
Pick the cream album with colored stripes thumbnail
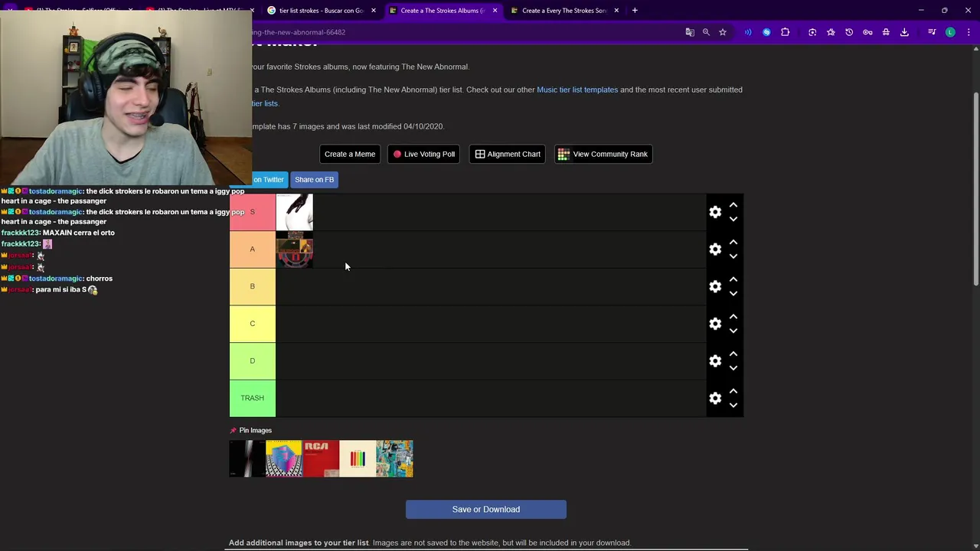point(358,458)
